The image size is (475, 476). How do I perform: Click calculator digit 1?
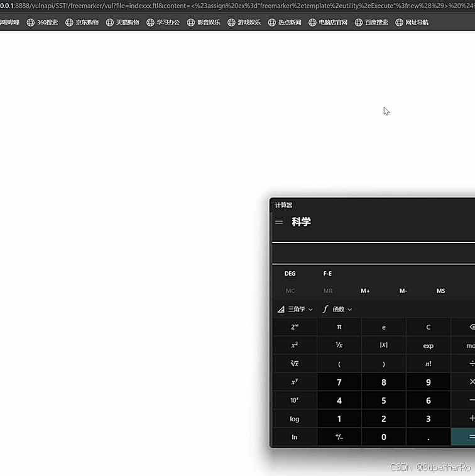coord(339,419)
